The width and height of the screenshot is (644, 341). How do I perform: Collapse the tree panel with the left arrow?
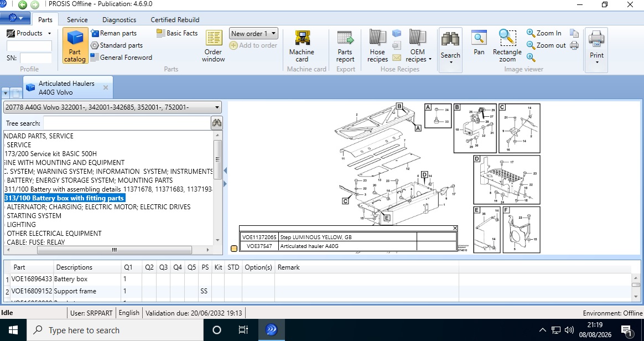point(225,170)
